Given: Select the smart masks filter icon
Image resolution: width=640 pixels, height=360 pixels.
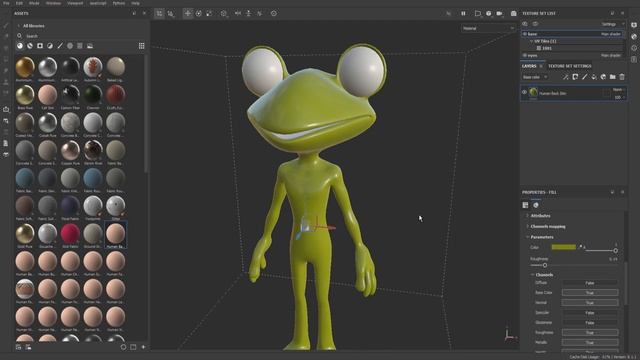Looking at the screenshot, I should [40, 46].
